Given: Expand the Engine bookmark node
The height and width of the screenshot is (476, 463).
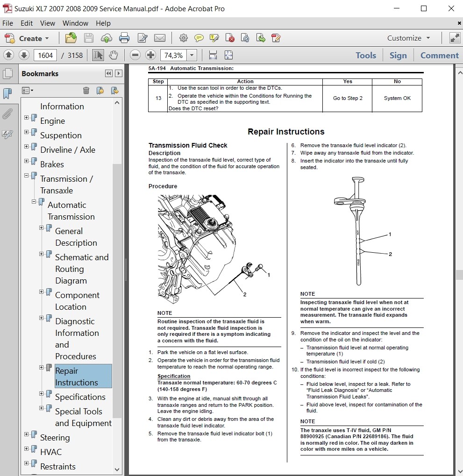Looking at the screenshot, I should [27, 118].
